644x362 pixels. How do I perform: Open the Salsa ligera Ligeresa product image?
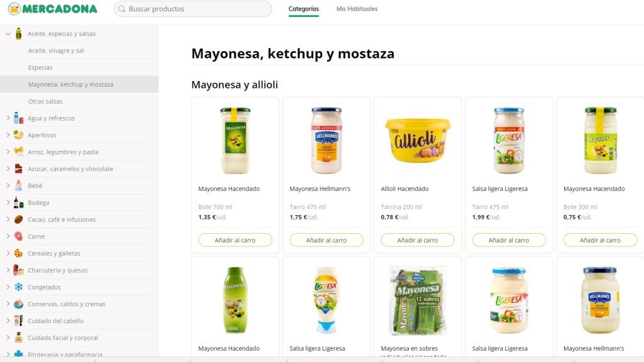pyautogui.click(x=508, y=140)
